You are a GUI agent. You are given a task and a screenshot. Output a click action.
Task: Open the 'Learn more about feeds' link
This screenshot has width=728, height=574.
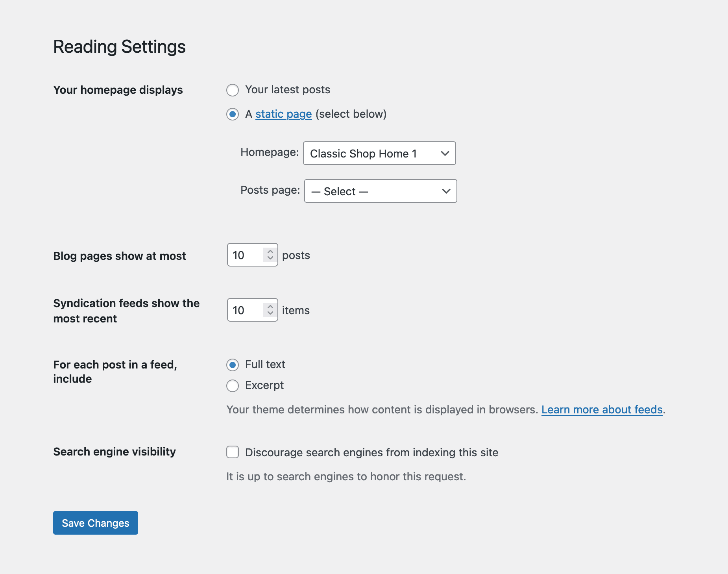(602, 410)
